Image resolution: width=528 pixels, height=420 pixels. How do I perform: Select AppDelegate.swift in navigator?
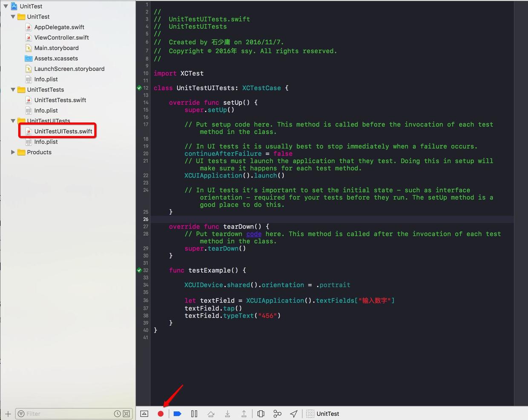tap(59, 27)
